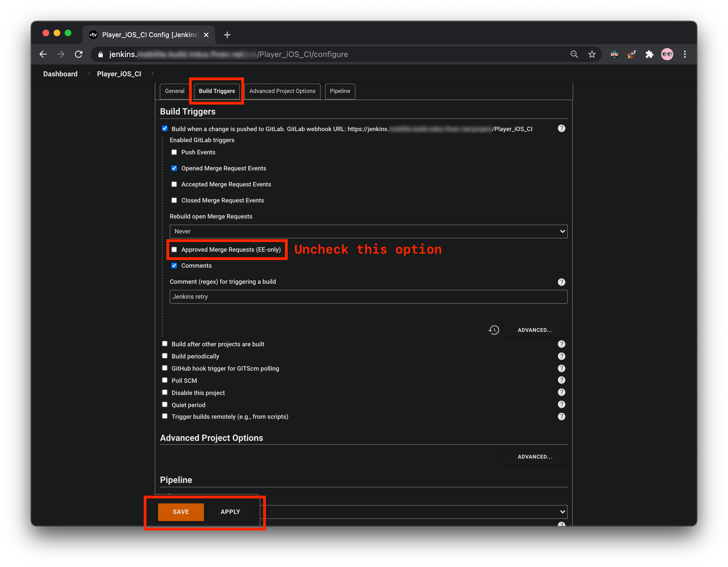Image resolution: width=728 pixels, height=567 pixels.
Task: Open the puzzle-piece Extensions menu
Action: pos(649,54)
